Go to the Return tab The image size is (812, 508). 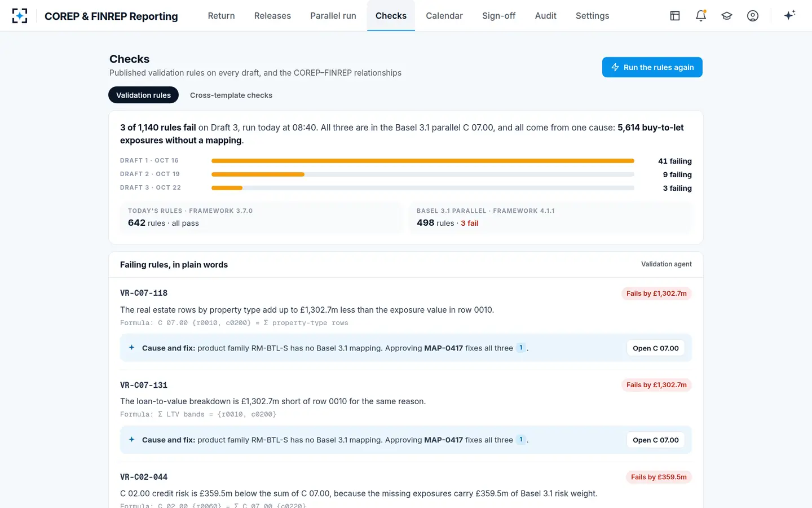(221, 16)
